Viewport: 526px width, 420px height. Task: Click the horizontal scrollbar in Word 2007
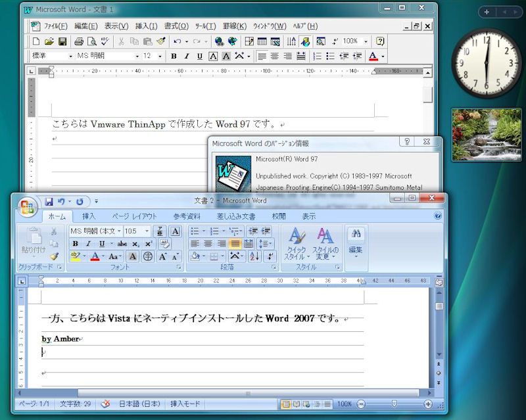(249, 393)
